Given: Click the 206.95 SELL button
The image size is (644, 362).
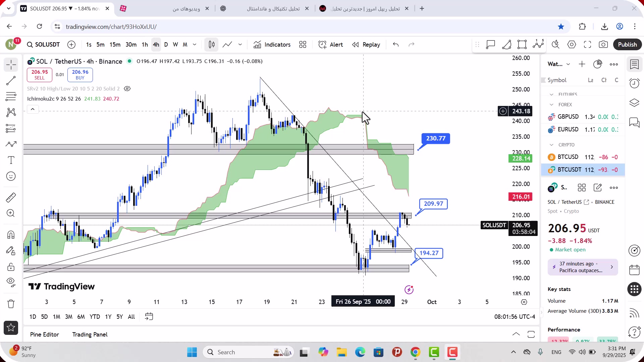Looking at the screenshot, I should point(40,75).
